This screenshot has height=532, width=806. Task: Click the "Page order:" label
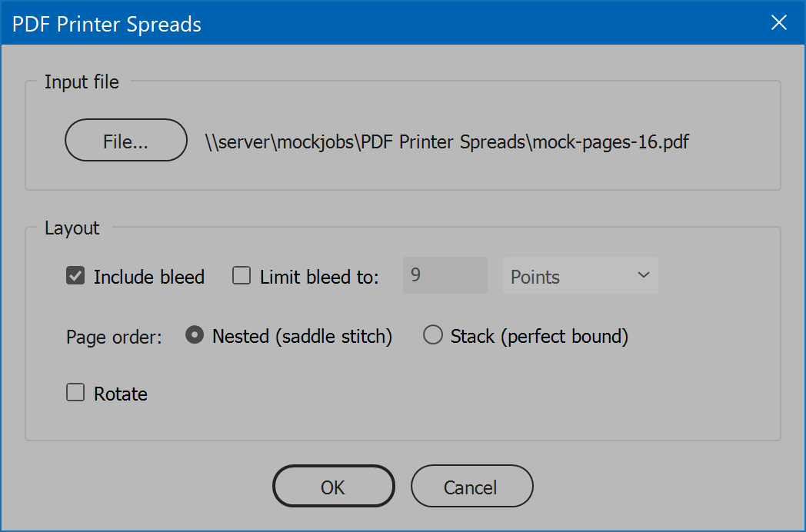point(114,337)
